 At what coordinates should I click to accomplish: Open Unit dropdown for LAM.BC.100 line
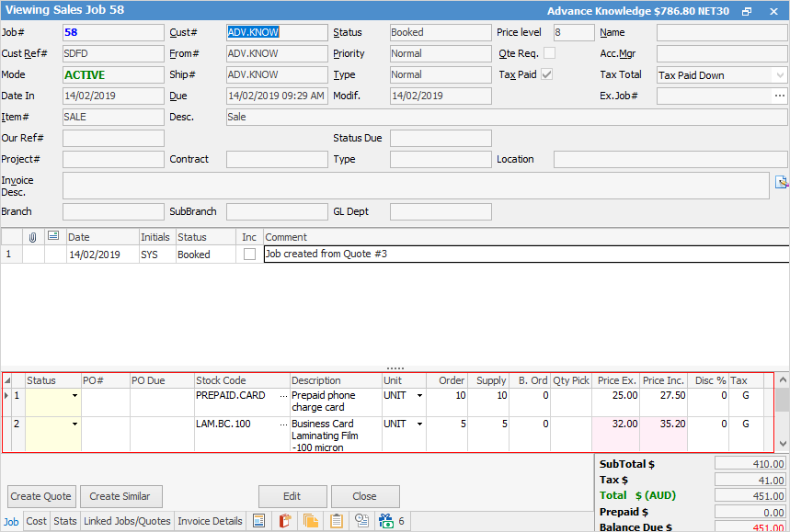pos(419,424)
